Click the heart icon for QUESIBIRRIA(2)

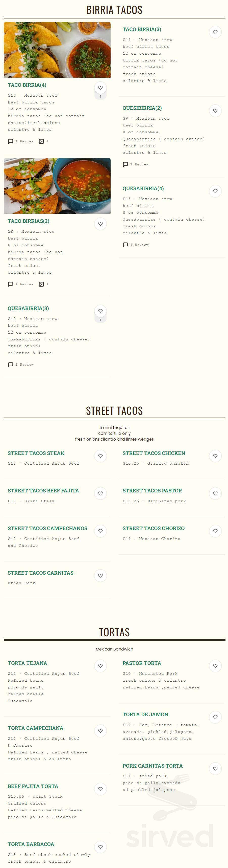(215, 111)
